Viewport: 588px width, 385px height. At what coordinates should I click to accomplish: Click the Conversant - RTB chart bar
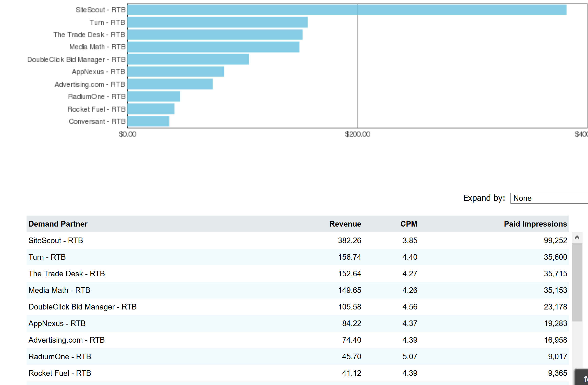[148, 121]
